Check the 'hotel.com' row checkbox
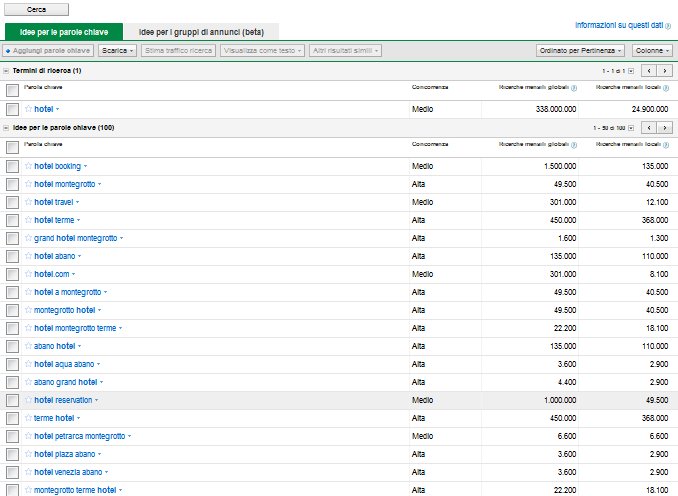The width and height of the screenshot is (678, 496). [x=13, y=275]
